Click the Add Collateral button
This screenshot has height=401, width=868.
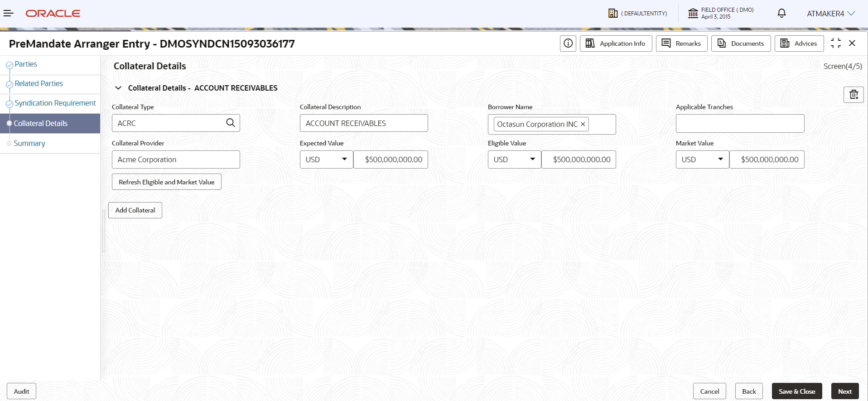[135, 210]
